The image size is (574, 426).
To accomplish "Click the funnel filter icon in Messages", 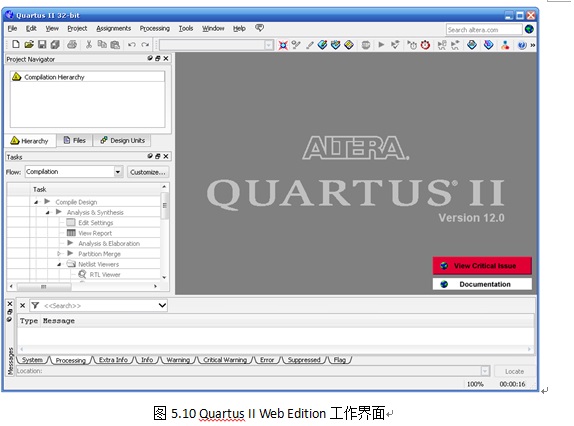I will pyautogui.click(x=35, y=305).
